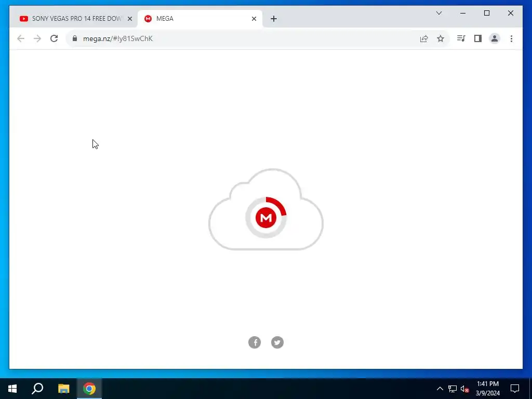Open the Windows notification center

[515, 389]
